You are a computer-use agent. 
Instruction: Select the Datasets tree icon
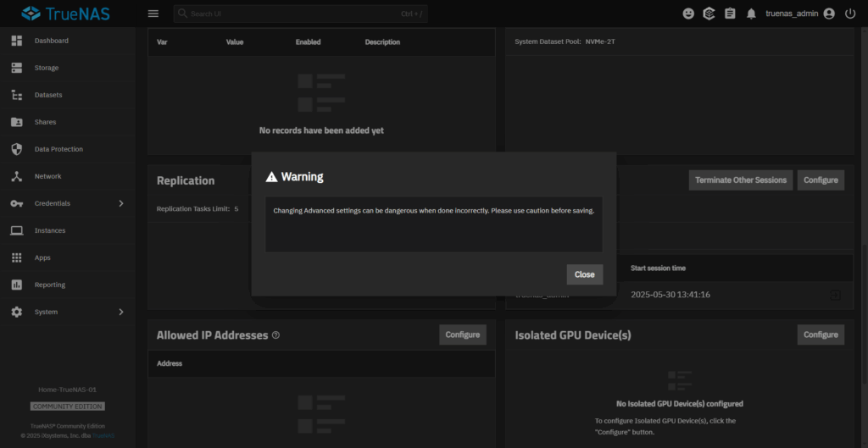coord(17,95)
